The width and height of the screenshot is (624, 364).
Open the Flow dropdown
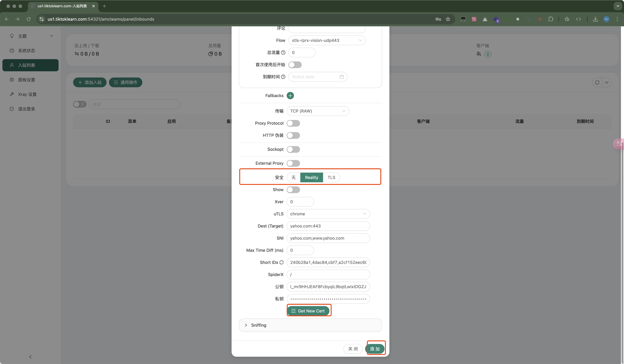[327, 40]
